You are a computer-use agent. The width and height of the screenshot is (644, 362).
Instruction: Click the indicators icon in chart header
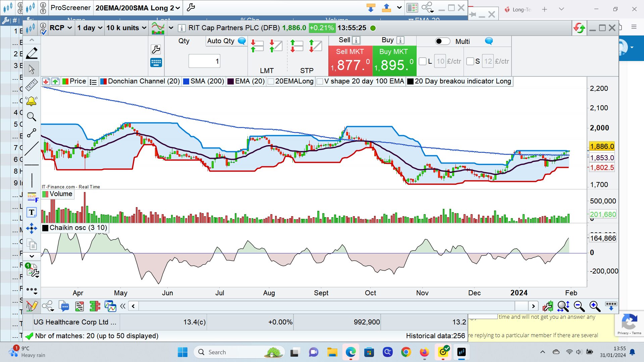[x=158, y=28]
